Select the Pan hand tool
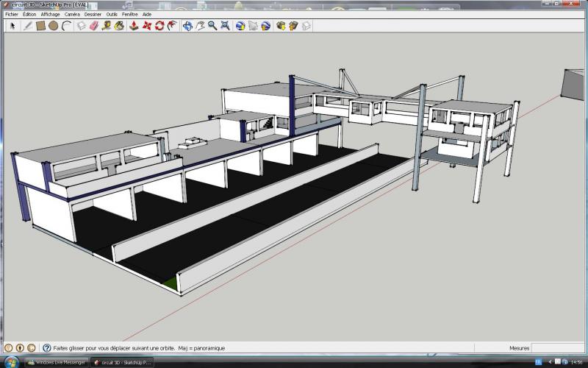The image size is (588, 368). tap(200, 26)
